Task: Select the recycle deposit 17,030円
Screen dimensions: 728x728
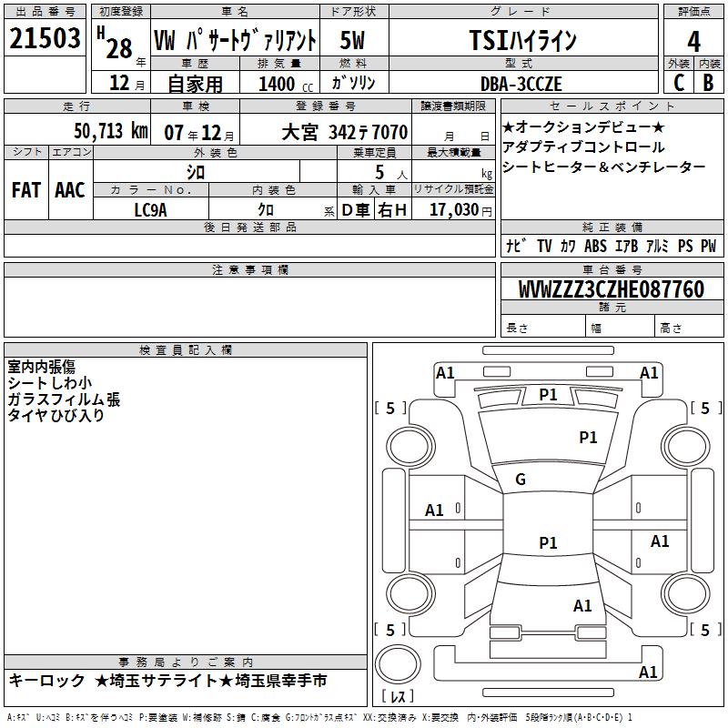Action: 460,210
